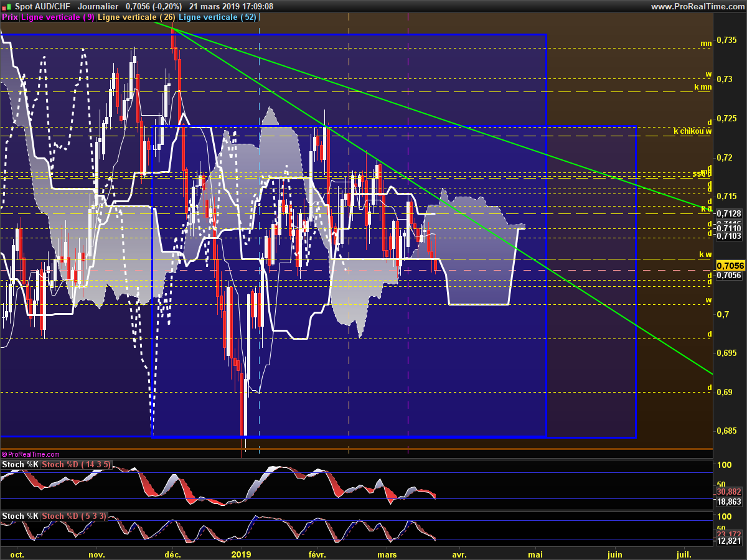The width and height of the screenshot is (747, 560).
Task: Open the www.ProRealTime.com link
Action: [697, 6]
